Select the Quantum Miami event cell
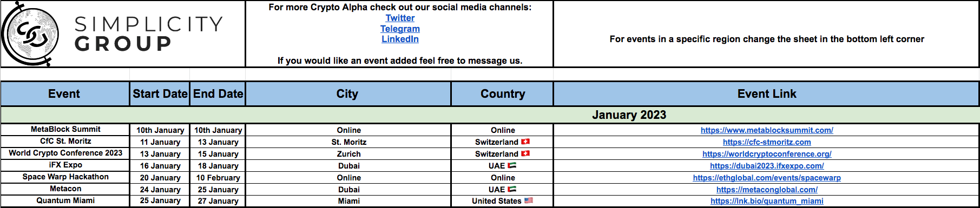 [x=65, y=200]
